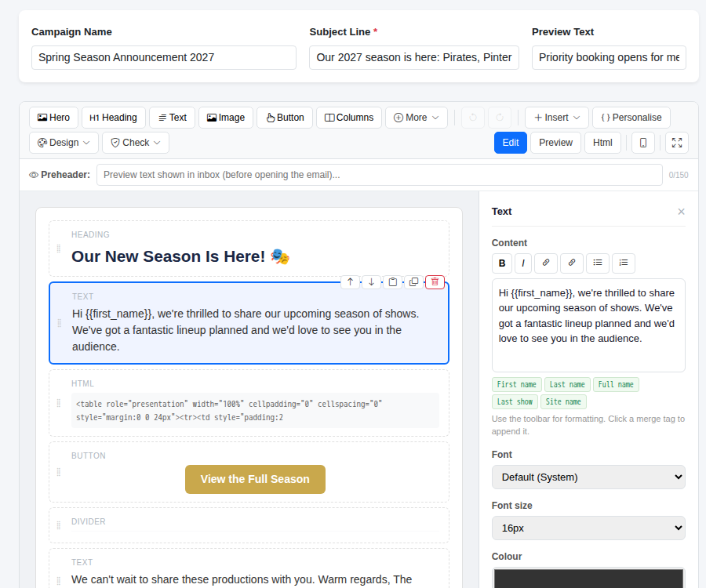Toggle italic formatting in Content toolbar
Screen dimensions: 706x588
(523, 263)
